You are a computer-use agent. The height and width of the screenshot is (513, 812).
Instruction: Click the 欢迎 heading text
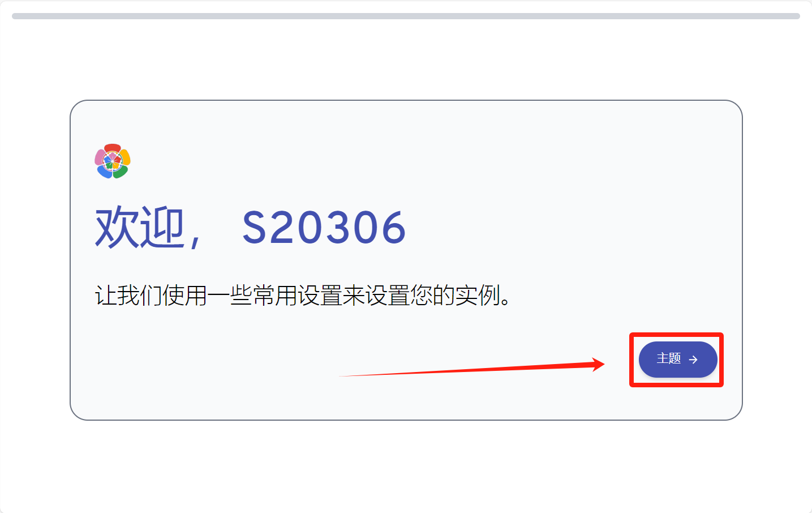(x=140, y=228)
